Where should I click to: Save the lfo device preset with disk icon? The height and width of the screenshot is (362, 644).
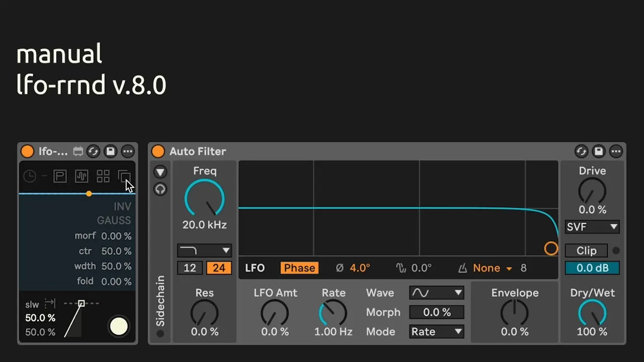point(110,151)
